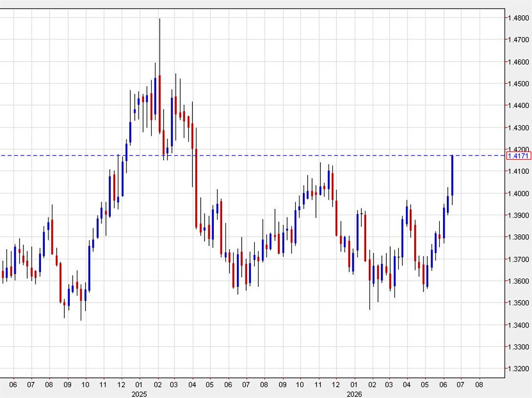Select the 1.3700 price axis label
This screenshot has width=532, height=398.
coord(519,259)
